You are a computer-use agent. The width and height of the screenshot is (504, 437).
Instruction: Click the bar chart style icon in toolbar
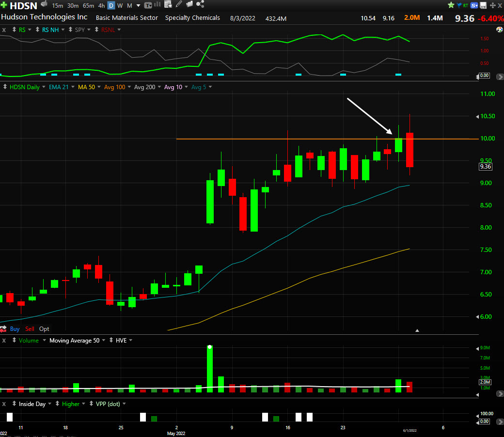coord(157,4)
